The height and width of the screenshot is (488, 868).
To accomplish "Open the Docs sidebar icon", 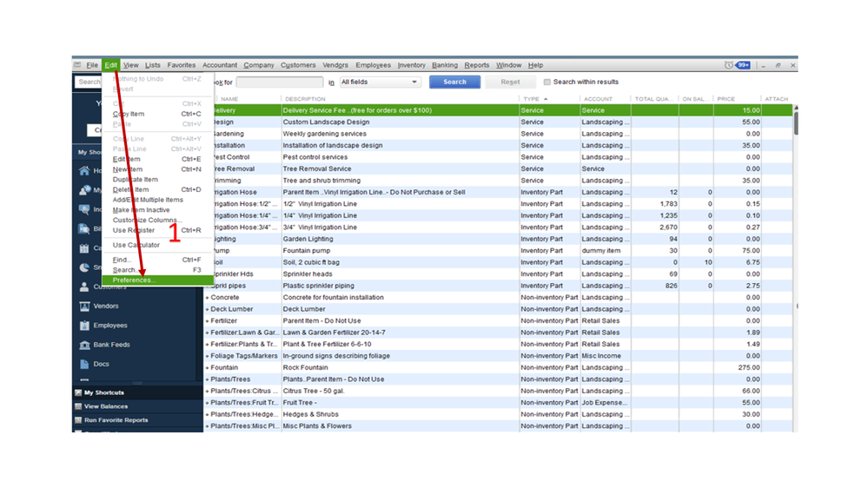I will (x=84, y=364).
